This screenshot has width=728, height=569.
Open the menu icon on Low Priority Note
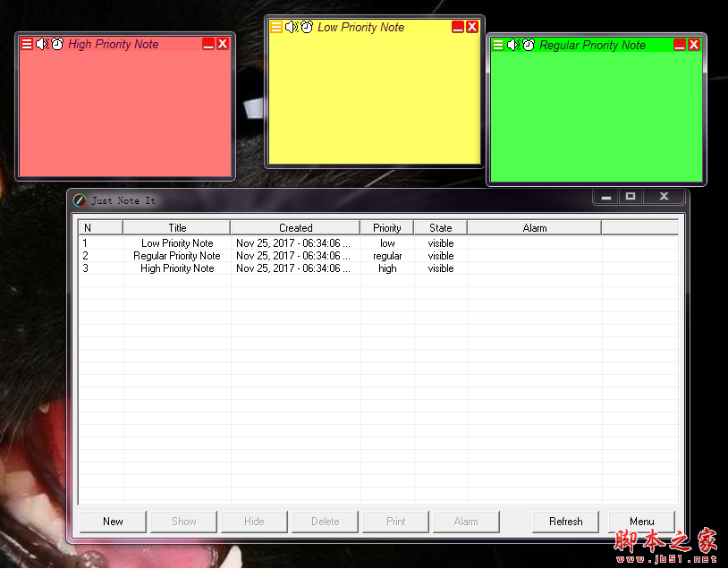coord(276,27)
